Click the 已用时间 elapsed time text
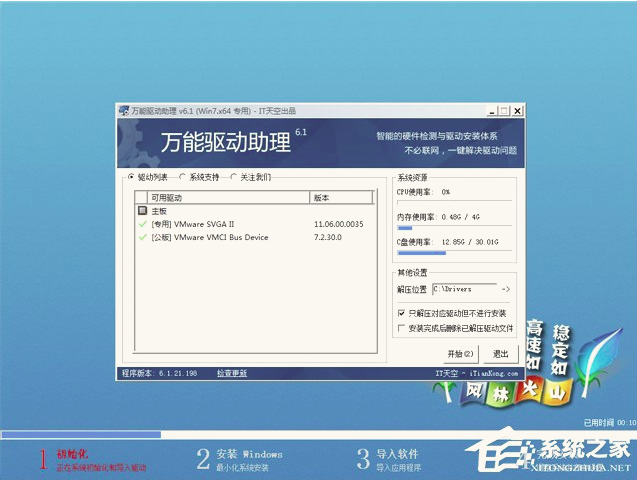This screenshot has width=637, height=480. point(610,423)
